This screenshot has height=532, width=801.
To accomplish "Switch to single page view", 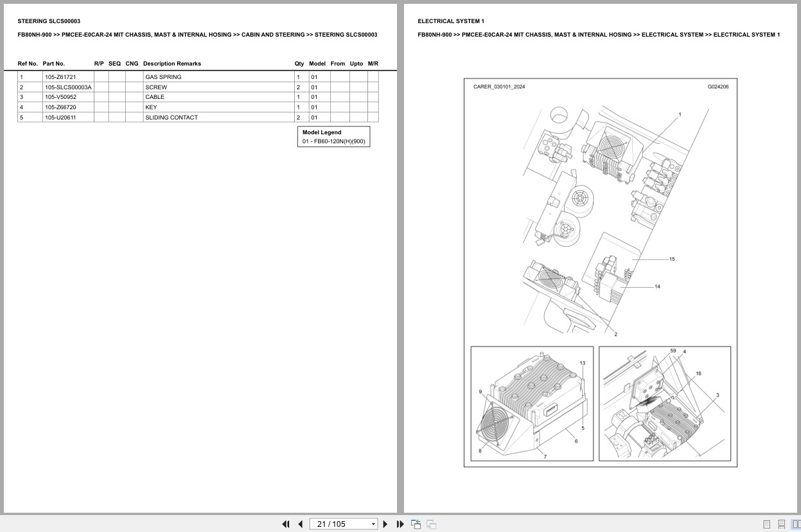I will point(767,524).
